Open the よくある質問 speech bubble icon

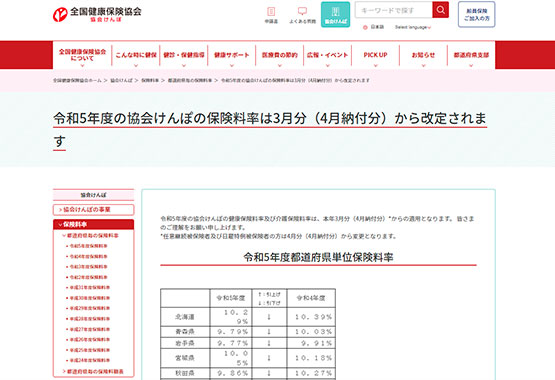pyautogui.click(x=302, y=15)
